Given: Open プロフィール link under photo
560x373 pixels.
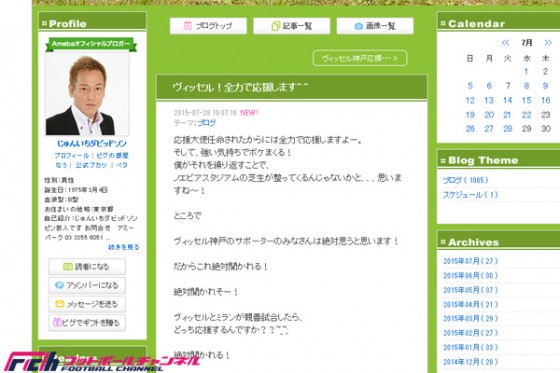Looking at the screenshot, I should coord(71,155).
